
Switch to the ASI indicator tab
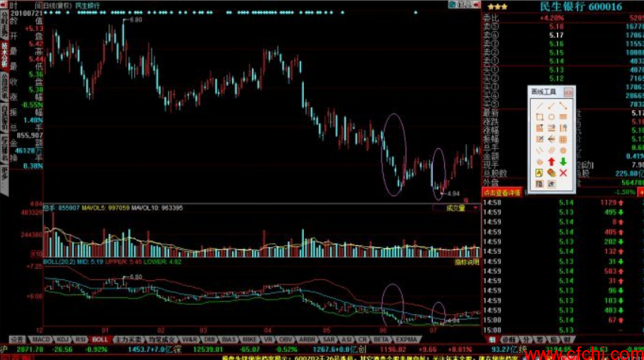[x=347, y=340]
